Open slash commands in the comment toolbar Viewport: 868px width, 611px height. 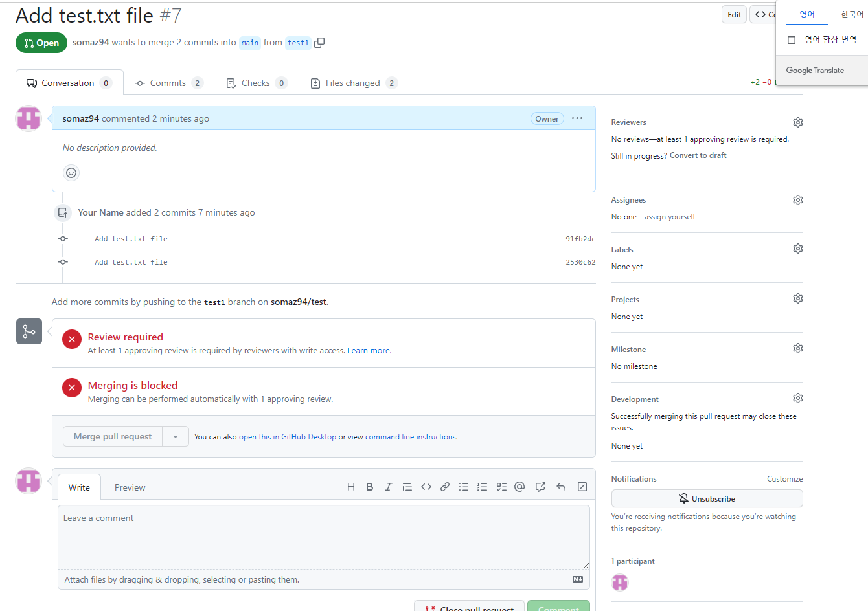(582, 487)
